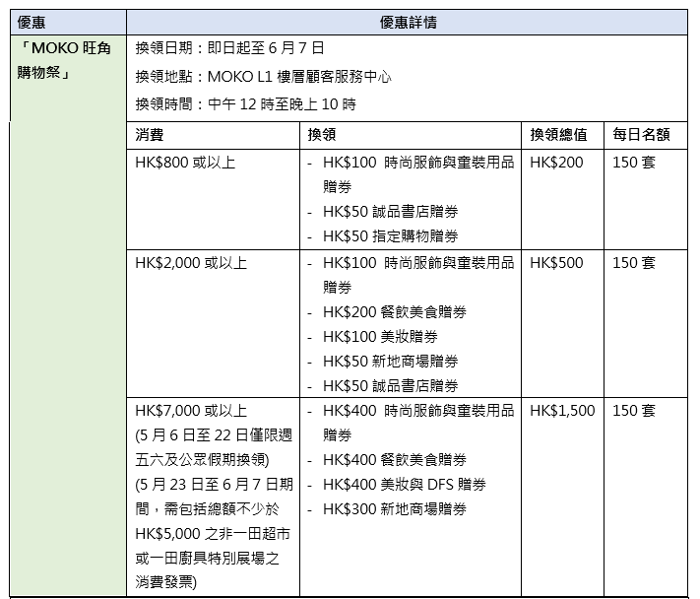This screenshot has width=700, height=599.
Task: Select the HK$800 或以上 cell
Action: [x=185, y=163]
